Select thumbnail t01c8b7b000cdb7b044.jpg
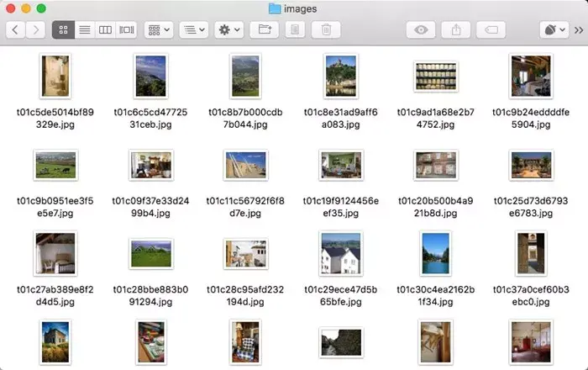Viewport: 588px width, 370px height. pyautogui.click(x=245, y=77)
